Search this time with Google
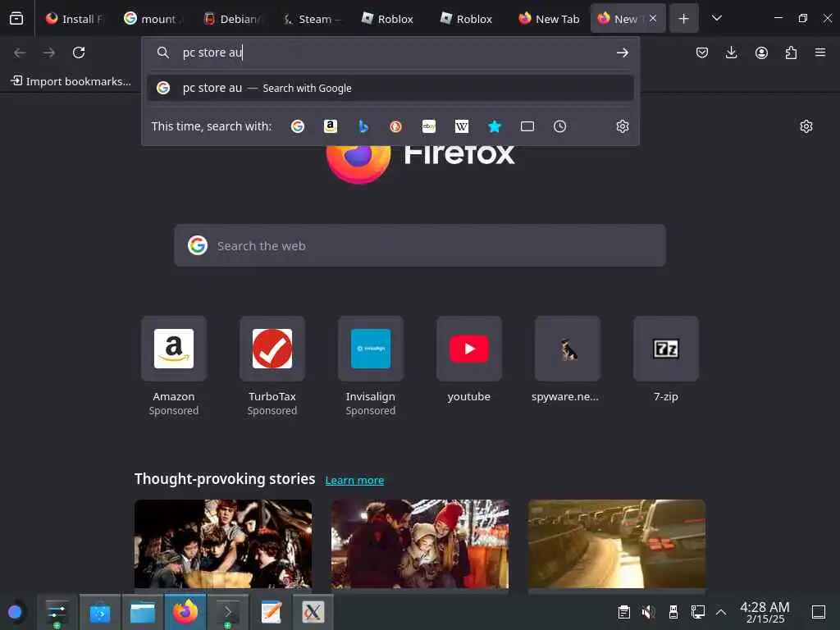 click(x=298, y=126)
